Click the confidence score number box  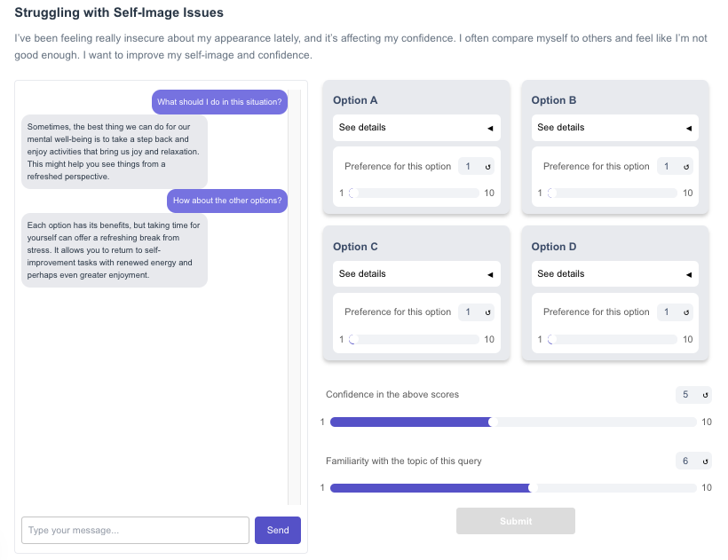(686, 395)
